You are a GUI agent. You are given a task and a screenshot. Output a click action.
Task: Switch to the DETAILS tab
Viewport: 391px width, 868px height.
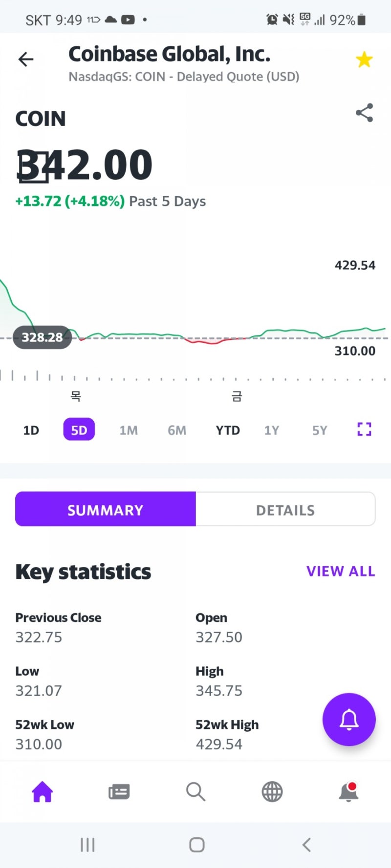pos(285,509)
